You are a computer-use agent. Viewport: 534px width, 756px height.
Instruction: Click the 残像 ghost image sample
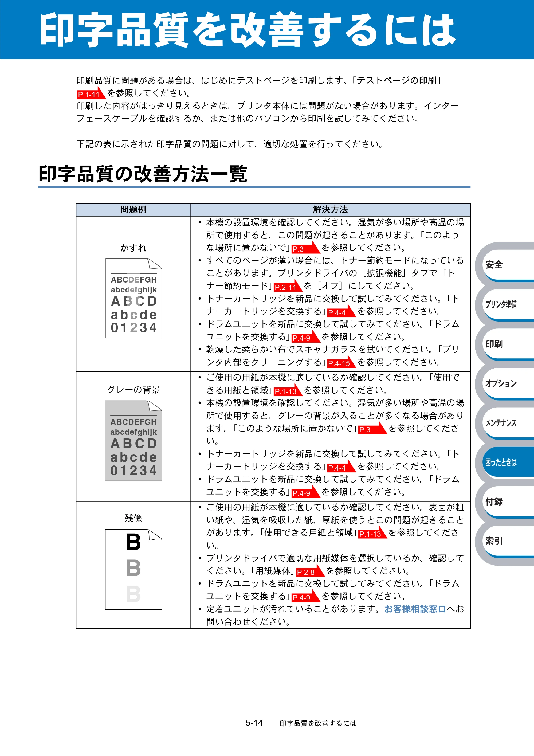click(x=134, y=569)
